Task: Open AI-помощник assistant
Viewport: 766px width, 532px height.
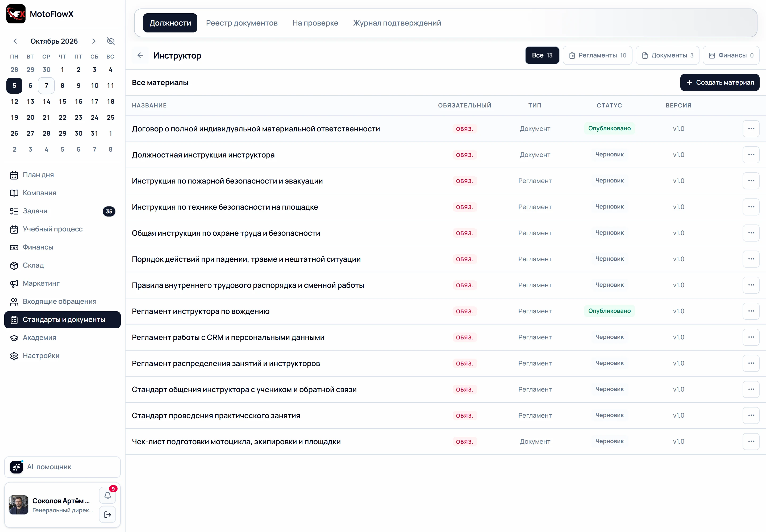Action: coord(62,467)
